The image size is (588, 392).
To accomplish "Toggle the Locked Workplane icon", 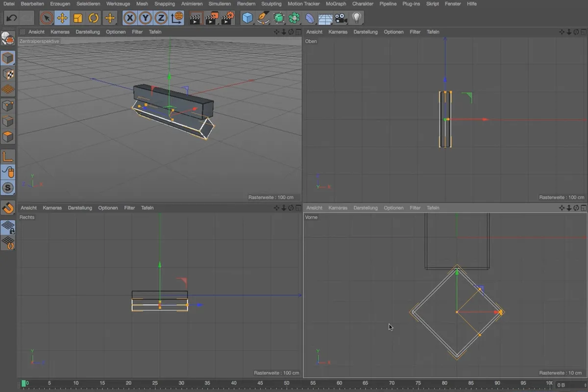I will tap(8, 227).
